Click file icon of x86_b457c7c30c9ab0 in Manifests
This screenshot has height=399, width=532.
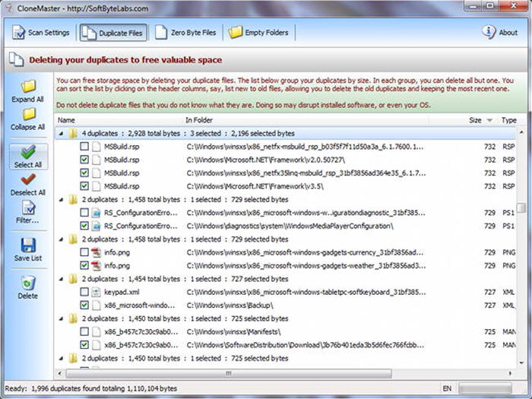pos(97,332)
